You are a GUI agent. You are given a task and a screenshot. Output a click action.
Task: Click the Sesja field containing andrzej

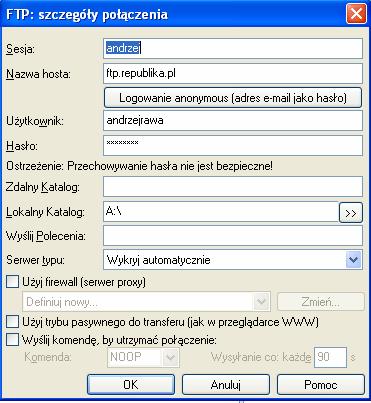pos(233,49)
